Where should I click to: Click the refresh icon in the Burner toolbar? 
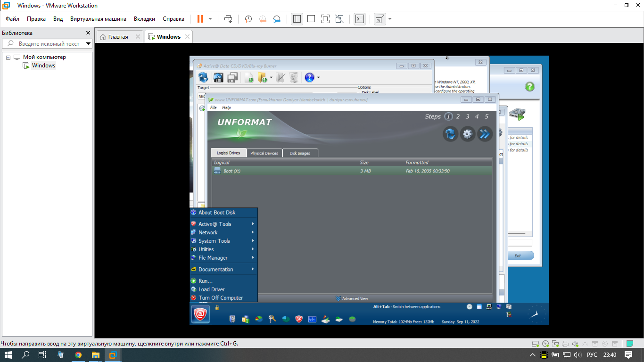[x=203, y=77]
